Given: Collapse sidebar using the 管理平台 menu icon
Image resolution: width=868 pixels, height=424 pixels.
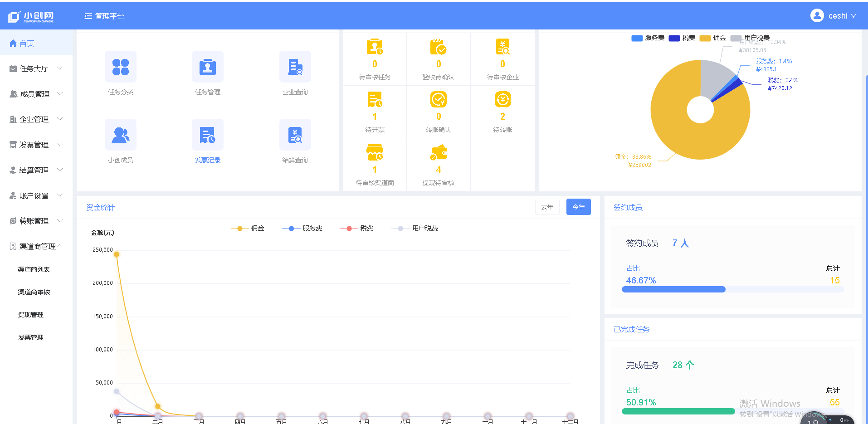Looking at the screenshot, I should pyautogui.click(x=88, y=16).
